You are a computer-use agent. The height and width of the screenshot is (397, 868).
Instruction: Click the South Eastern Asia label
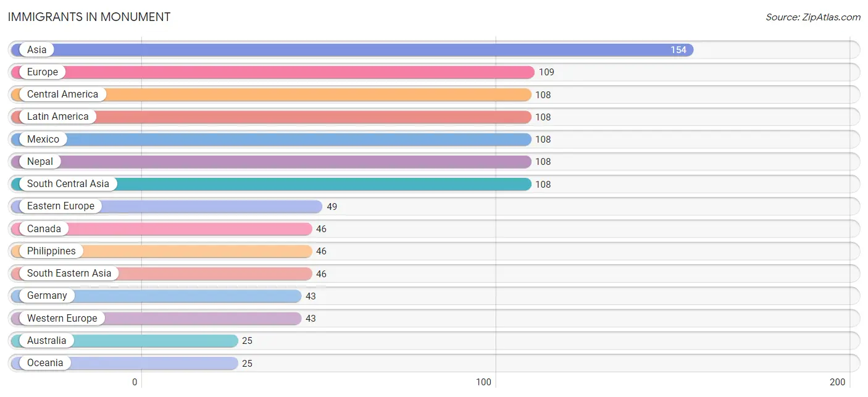coord(69,274)
